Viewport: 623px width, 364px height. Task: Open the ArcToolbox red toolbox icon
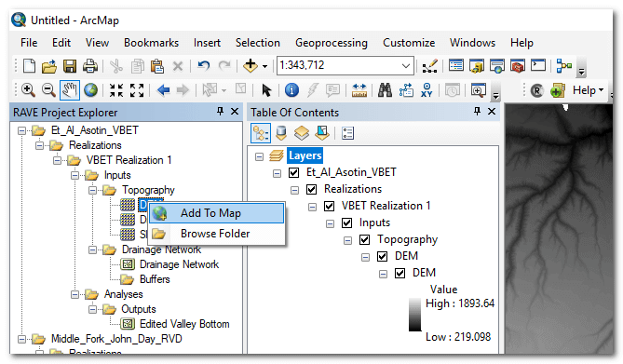(518, 66)
